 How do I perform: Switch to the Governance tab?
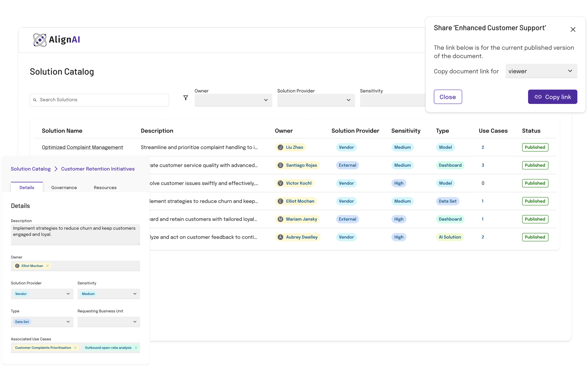(x=64, y=187)
